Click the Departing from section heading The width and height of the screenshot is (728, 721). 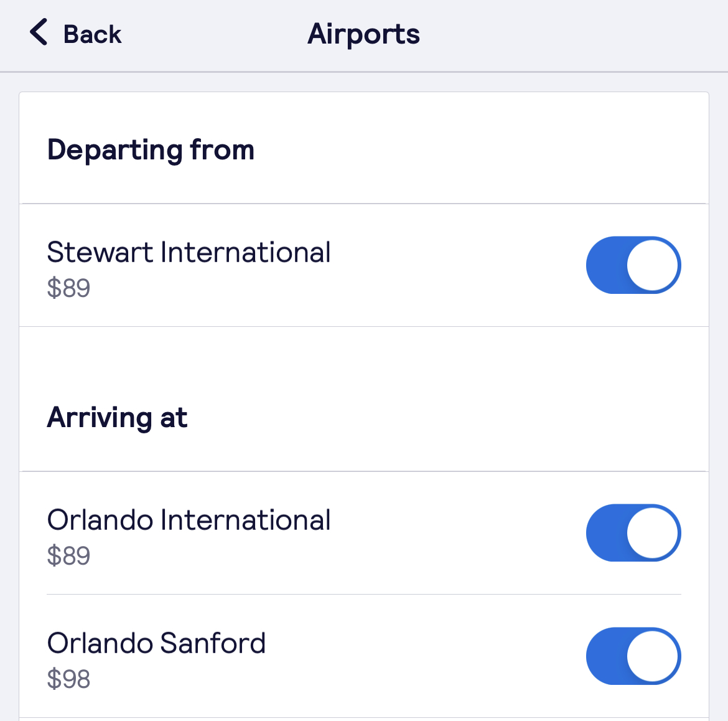pos(151,150)
